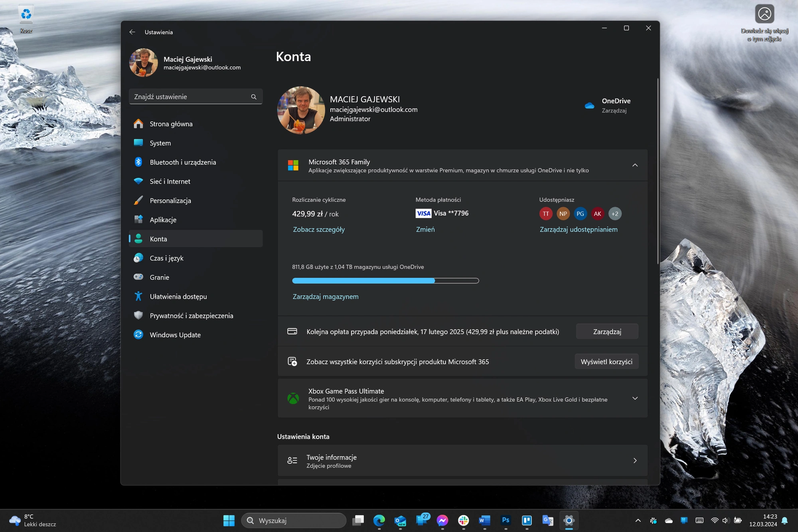The width and height of the screenshot is (798, 532).
Task: Open Granie settings
Action: [x=196, y=277]
